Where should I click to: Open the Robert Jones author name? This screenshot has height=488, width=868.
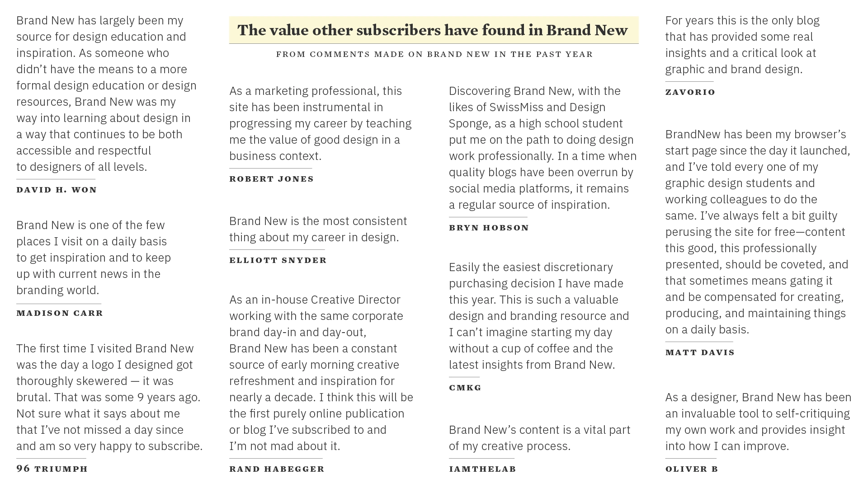(x=271, y=179)
